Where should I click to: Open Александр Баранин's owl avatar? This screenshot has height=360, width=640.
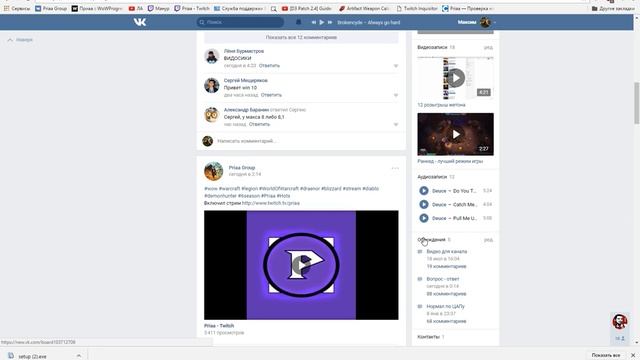point(211,115)
